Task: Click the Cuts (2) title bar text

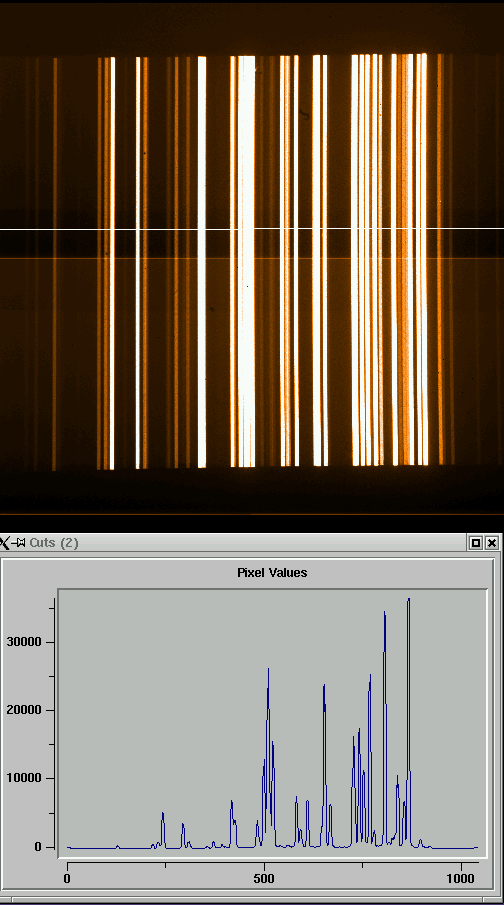Action: point(54,543)
